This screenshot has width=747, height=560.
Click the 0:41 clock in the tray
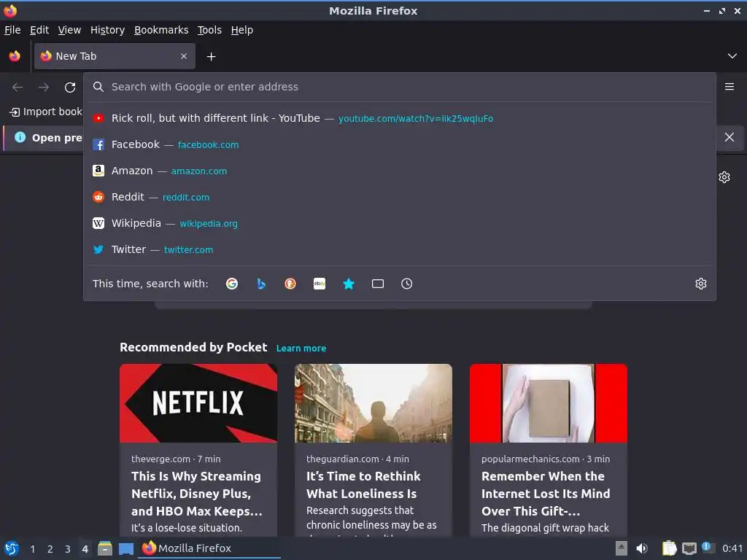pyautogui.click(x=732, y=548)
